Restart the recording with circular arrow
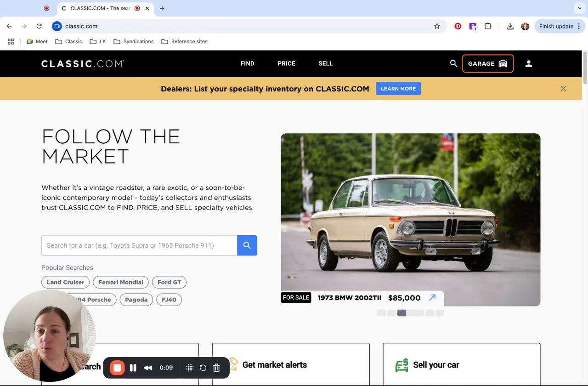The image size is (588, 386). click(203, 368)
